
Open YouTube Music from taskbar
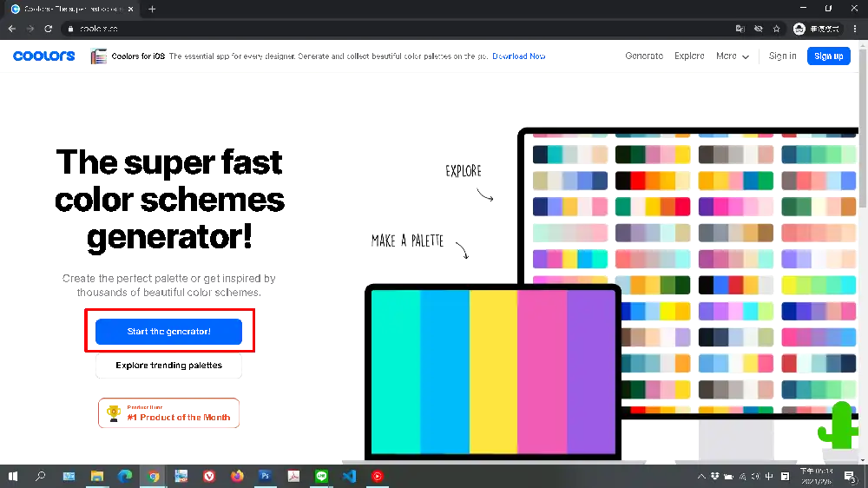point(378,476)
